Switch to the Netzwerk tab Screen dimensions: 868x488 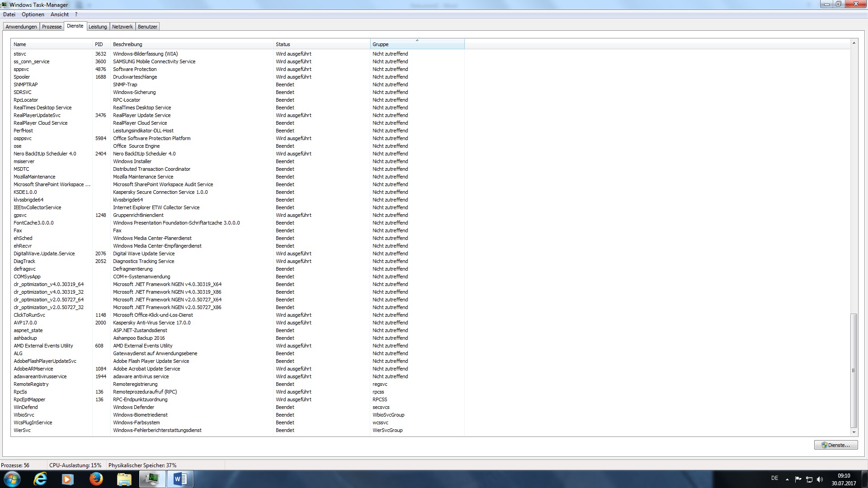point(123,27)
